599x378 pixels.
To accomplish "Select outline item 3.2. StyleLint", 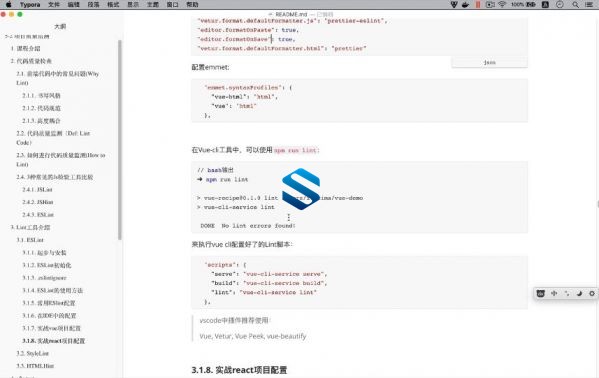I will pos(32,353).
